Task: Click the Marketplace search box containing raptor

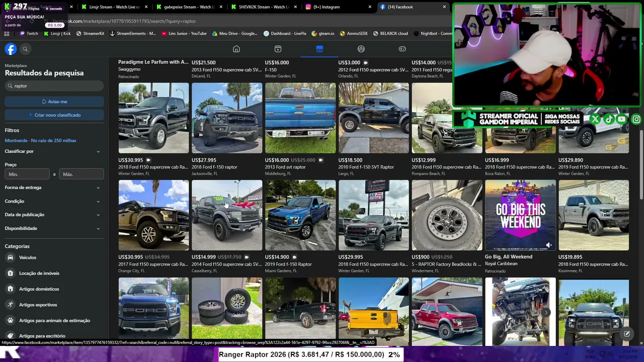Action: coord(54,86)
